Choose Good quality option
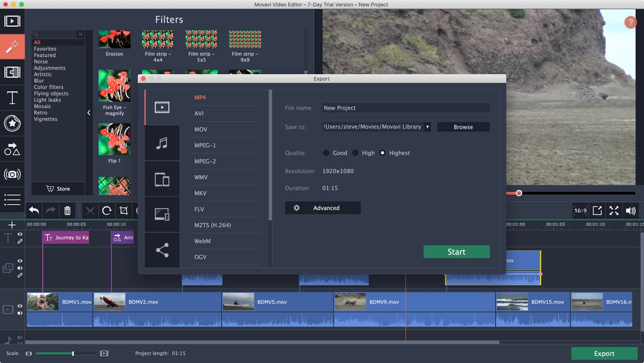Screen dimensions: 644x363 (326, 153)
